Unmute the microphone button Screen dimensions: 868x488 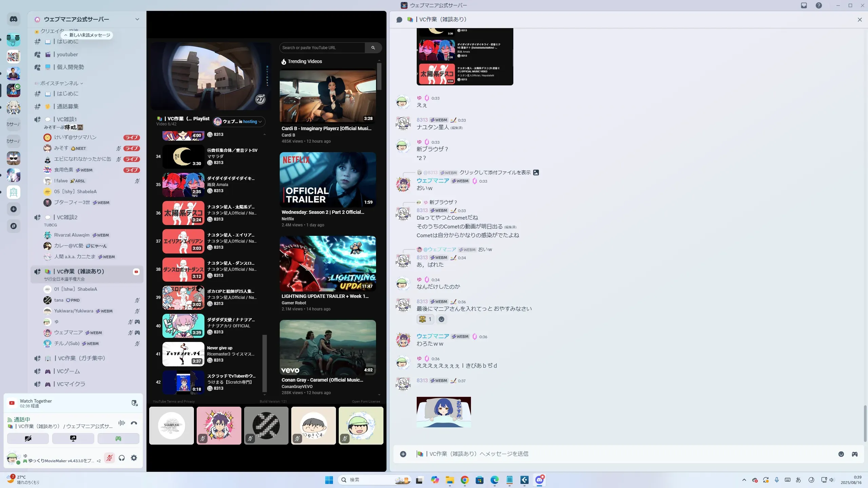(109, 458)
